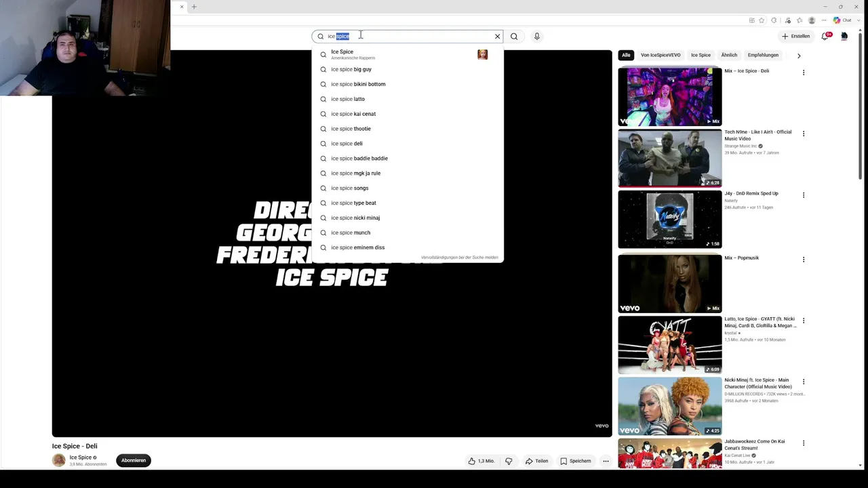Save the video with the Speichern button
Screen dimensions: 868x488
click(x=576, y=461)
